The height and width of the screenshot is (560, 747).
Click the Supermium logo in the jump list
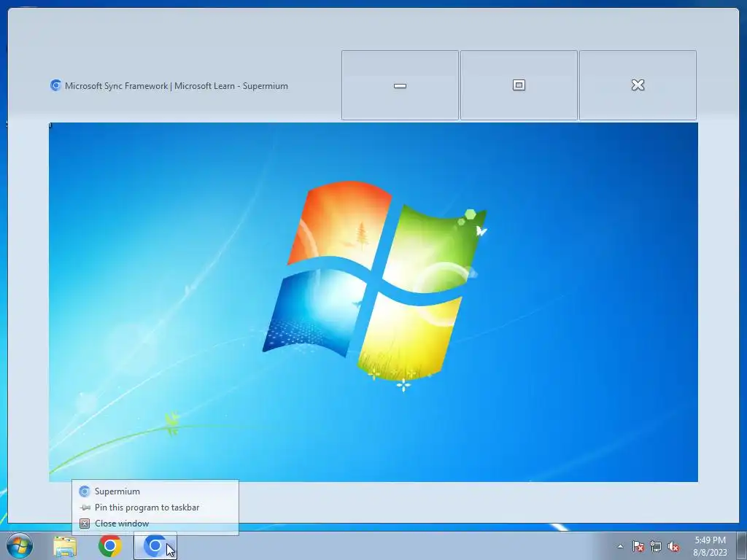[x=85, y=491]
